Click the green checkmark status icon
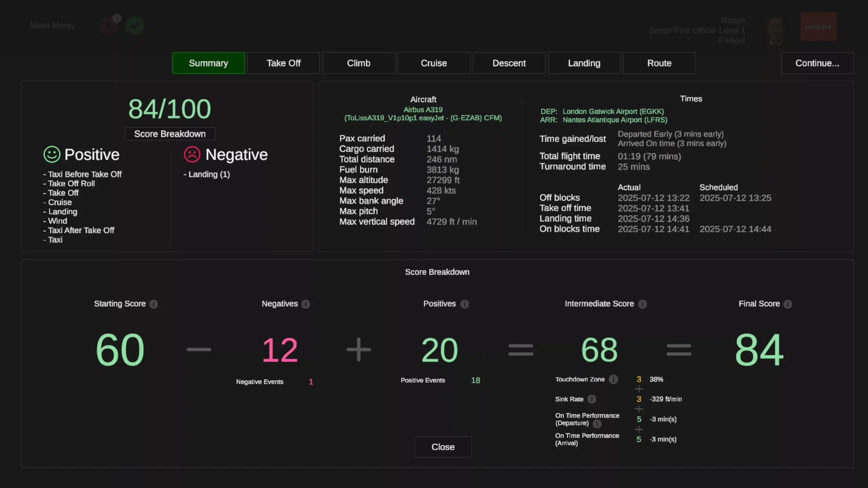The image size is (868, 488). [135, 25]
